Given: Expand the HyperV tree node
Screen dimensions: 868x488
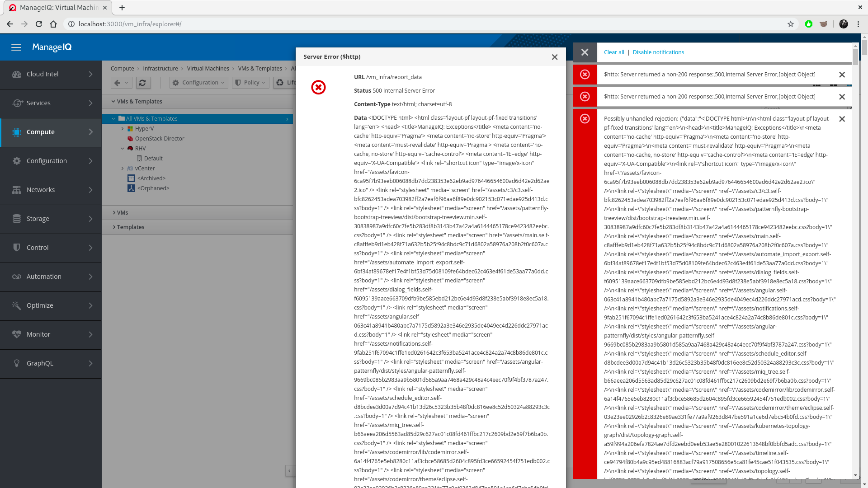Looking at the screenshot, I should (x=123, y=129).
